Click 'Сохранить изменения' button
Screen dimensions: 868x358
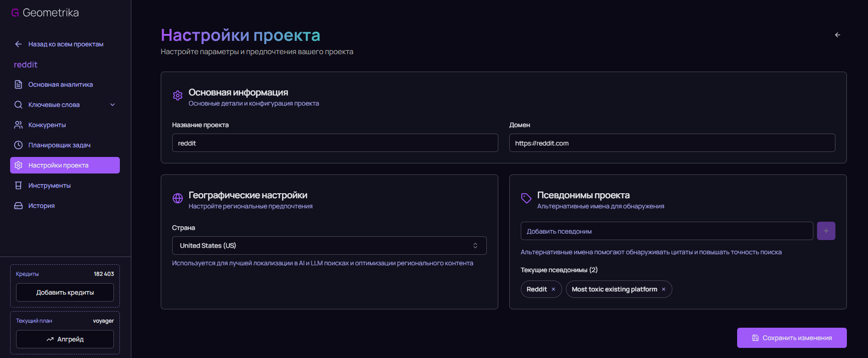coord(792,338)
